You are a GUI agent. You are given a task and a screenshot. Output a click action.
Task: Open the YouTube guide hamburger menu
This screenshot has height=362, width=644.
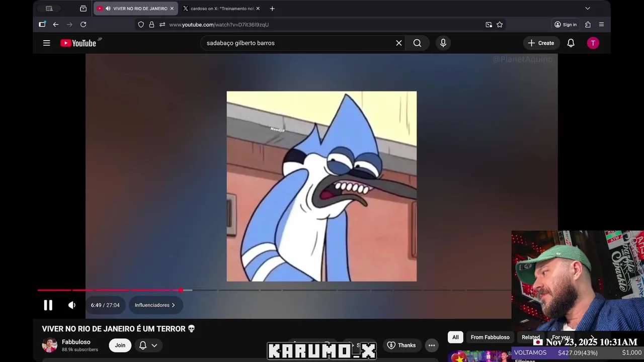[x=47, y=43]
